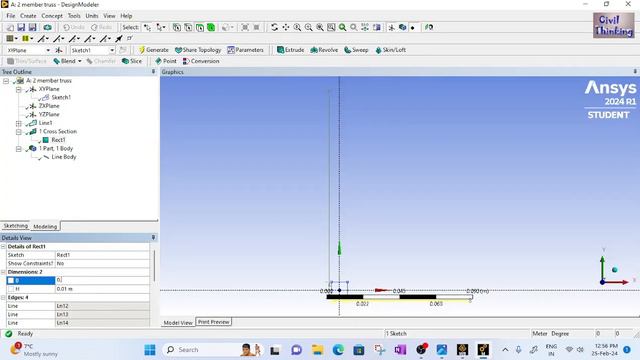Viewport: 640px width, 360px height.
Task: Collapse the XYPlane tree node
Action: [19, 89]
